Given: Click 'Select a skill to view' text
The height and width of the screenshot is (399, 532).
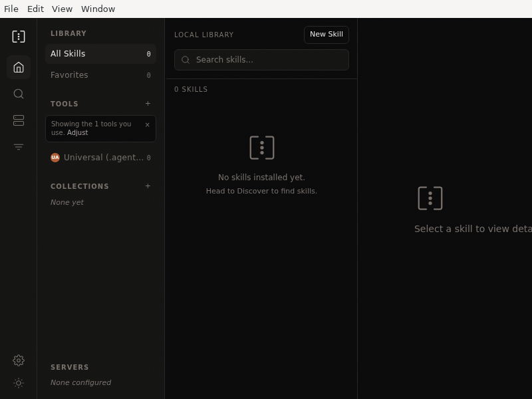Looking at the screenshot, I should coord(473,229).
